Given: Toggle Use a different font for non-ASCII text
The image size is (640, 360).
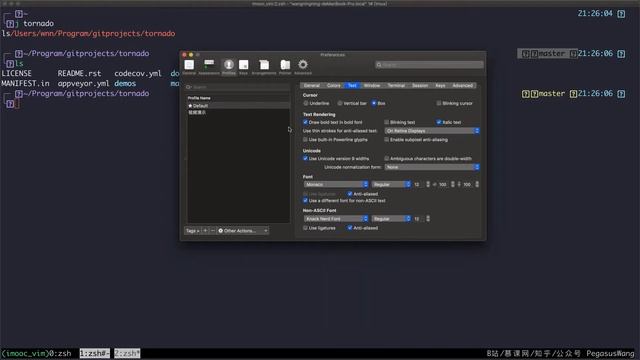Looking at the screenshot, I should (x=305, y=201).
